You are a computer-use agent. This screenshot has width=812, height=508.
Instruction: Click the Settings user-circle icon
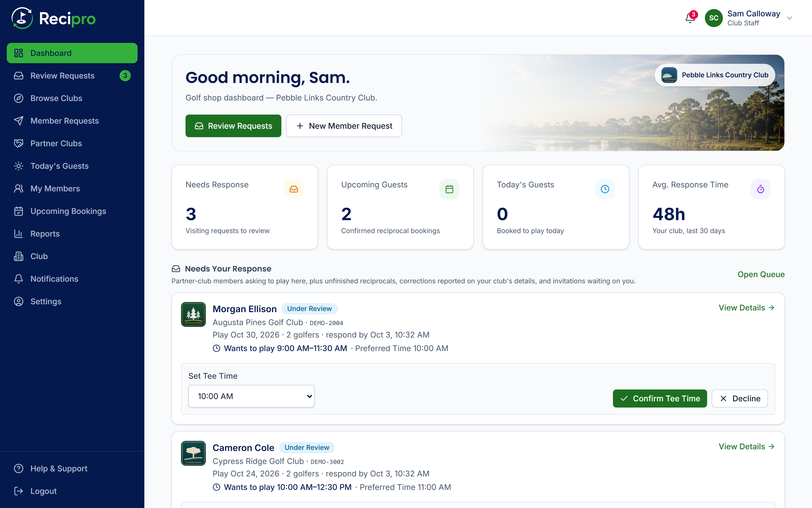pyautogui.click(x=18, y=301)
